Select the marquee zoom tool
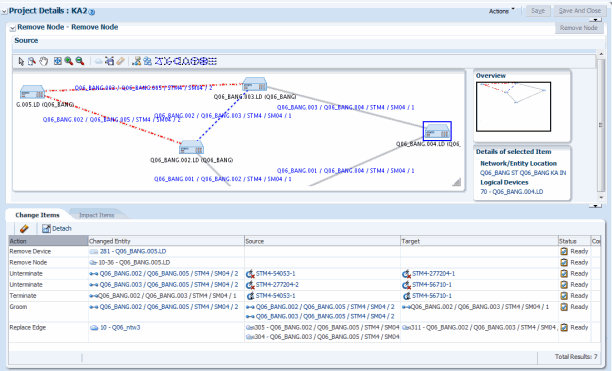The image size is (612, 371). pos(32,61)
